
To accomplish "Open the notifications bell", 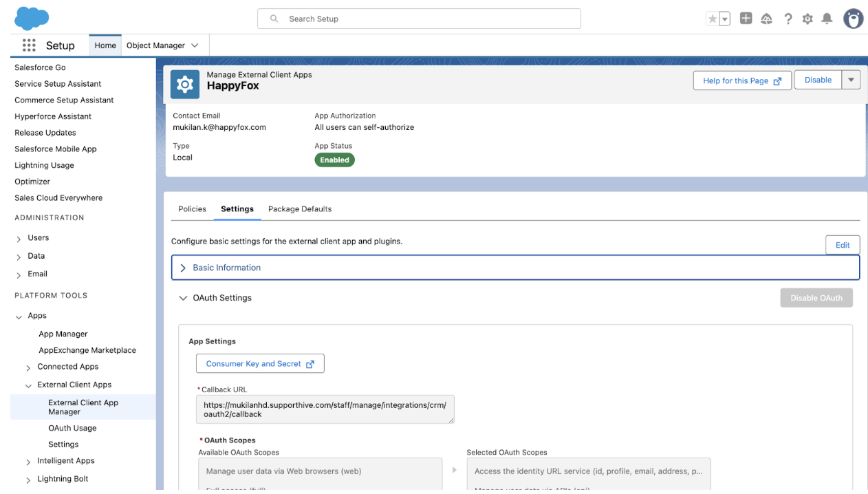I will 827,19.
